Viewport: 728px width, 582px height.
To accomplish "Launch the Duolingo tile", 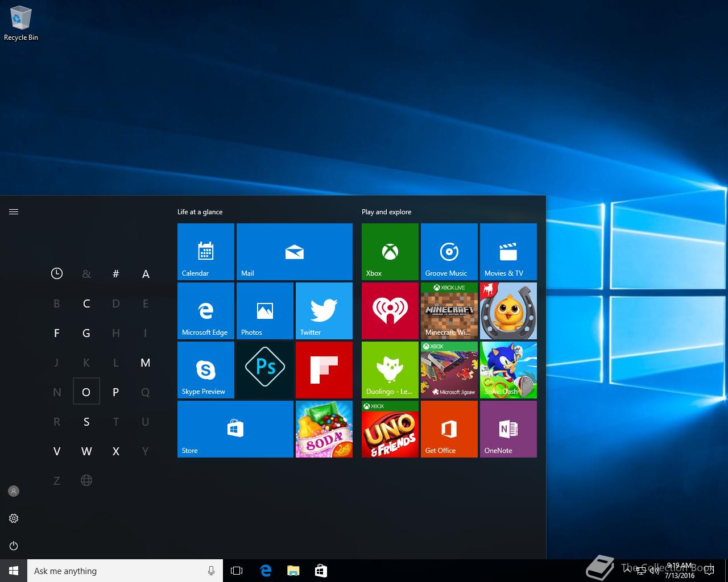I will [390, 370].
